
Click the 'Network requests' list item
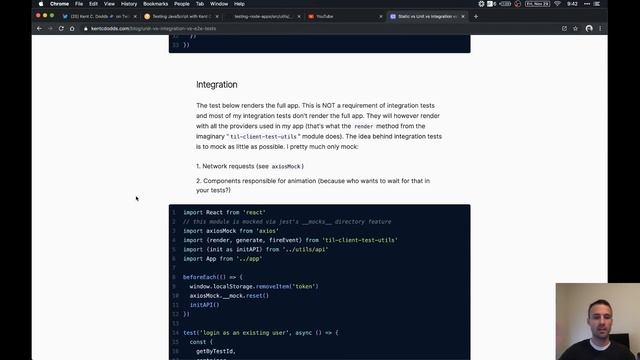(x=250, y=166)
